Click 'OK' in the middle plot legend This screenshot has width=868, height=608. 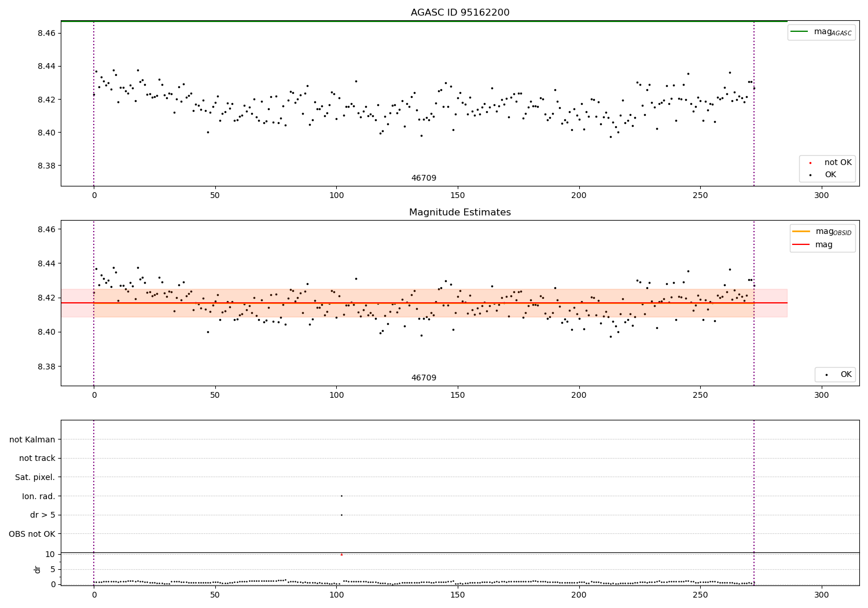click(837, 375)
